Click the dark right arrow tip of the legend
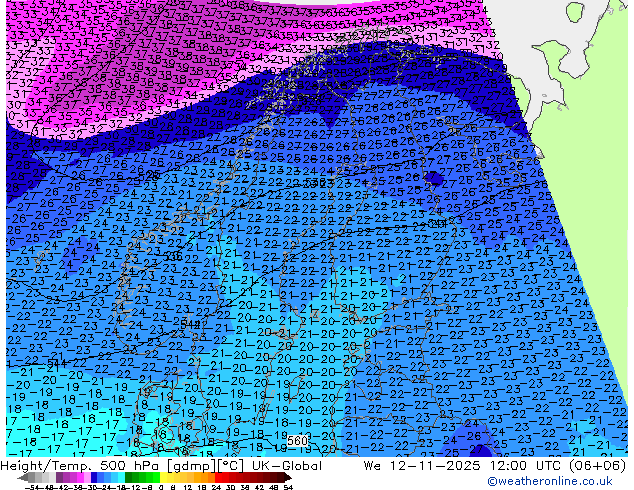 [x=288, y=477]
